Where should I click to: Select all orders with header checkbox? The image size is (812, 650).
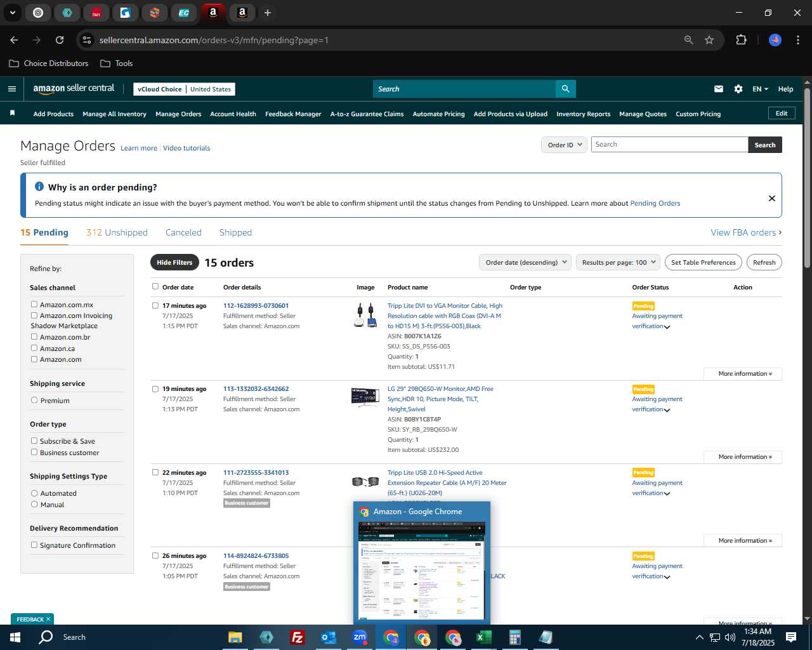coord(155,286)
